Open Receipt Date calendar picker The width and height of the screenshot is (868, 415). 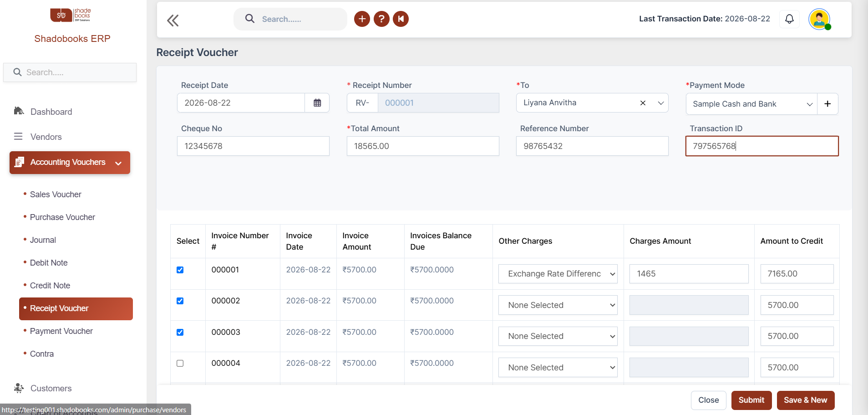pos(317,103)
